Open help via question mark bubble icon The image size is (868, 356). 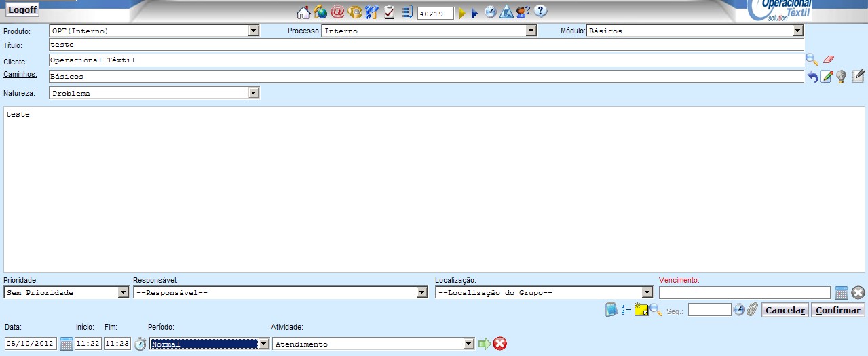(540, 12)
